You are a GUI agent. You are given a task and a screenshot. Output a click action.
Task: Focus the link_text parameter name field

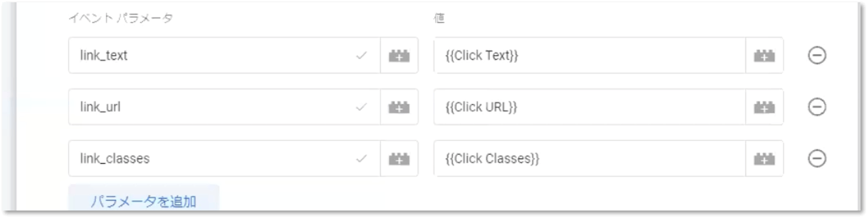(224, 56)
